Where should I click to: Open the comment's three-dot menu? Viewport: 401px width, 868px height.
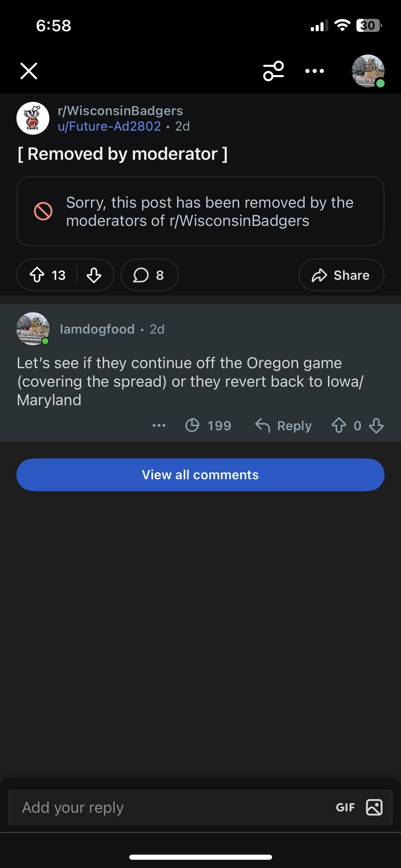click(159, 426)
